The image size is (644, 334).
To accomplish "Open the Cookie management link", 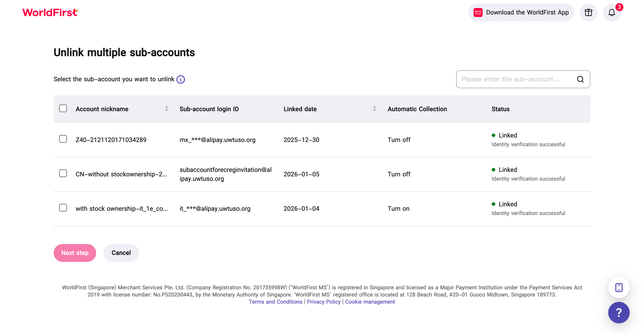I will 370,302.
